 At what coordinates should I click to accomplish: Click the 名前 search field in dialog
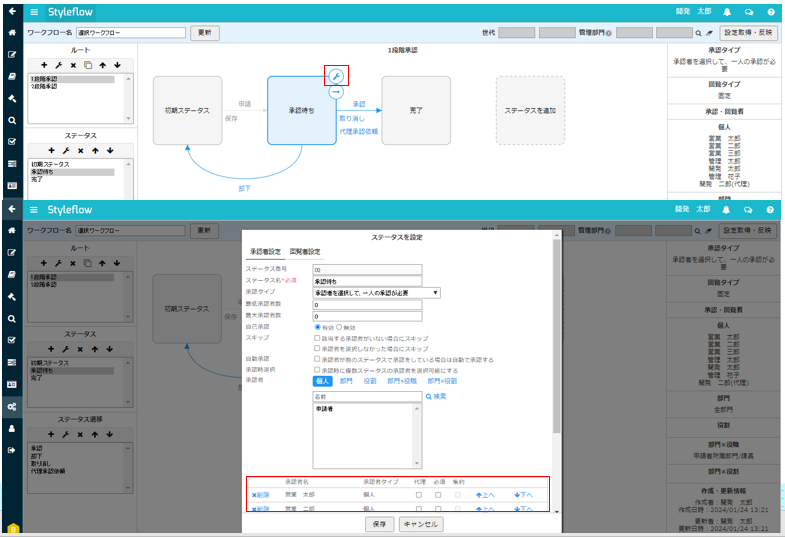[x=367, y=396]
